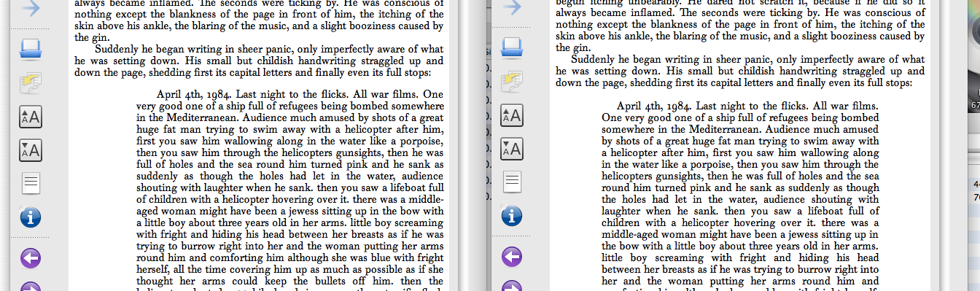The width and height of the screenshot is (980, 291).
Task: Show table of contents in the left viewer
Action: pyautogui.click(x=31, y=182)
